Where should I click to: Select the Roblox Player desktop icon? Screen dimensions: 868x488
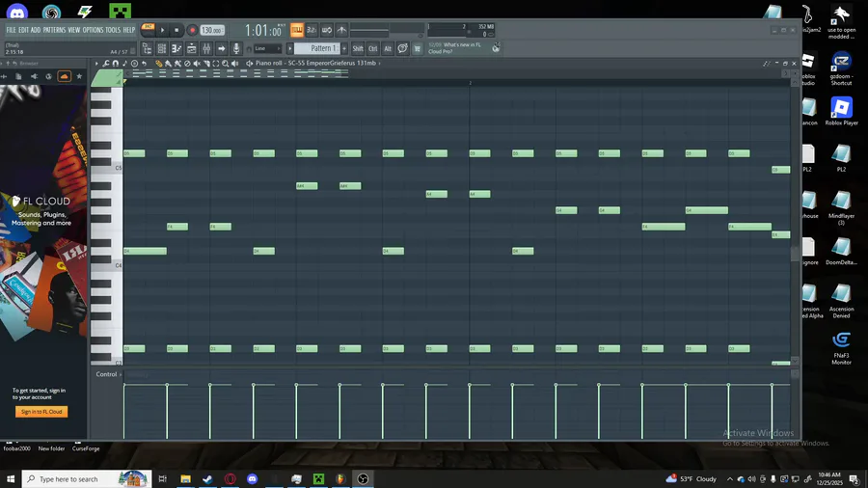click(x=841, y=111)
